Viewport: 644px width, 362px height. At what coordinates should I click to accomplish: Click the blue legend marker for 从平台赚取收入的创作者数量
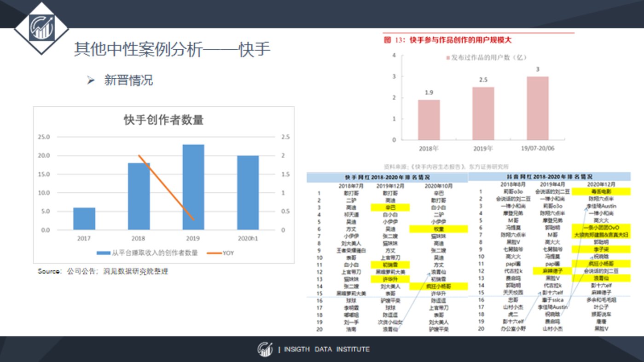[103, 253]
